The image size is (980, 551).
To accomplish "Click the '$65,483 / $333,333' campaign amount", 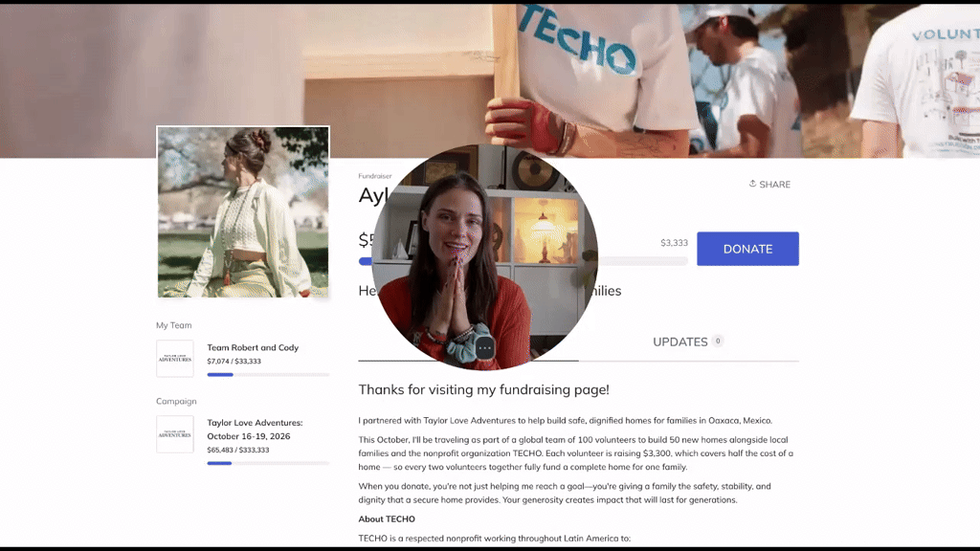I will [238, 450].
